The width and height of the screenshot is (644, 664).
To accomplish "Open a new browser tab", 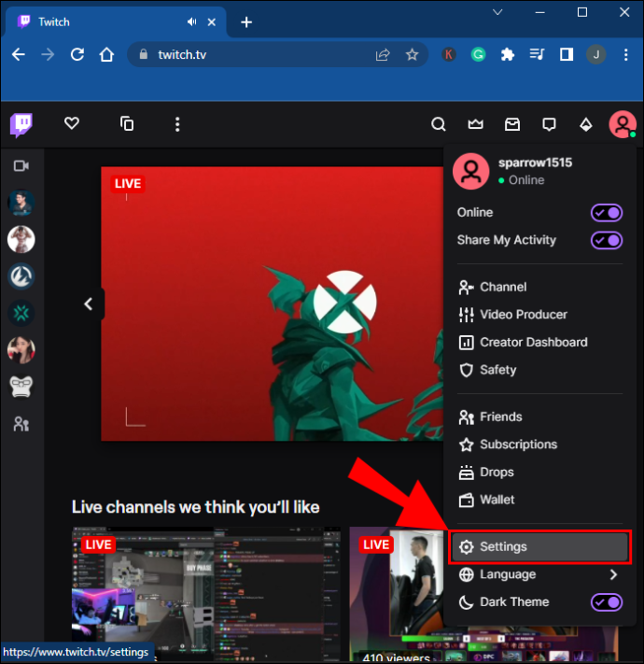I will (246, 22).
